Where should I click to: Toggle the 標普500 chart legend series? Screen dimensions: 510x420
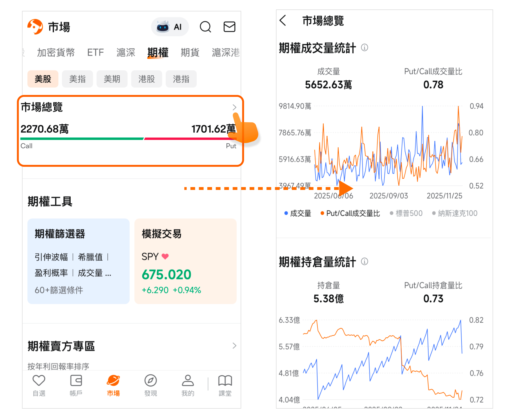(406, 213)
